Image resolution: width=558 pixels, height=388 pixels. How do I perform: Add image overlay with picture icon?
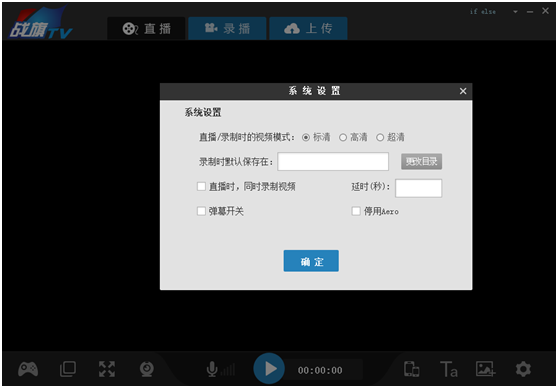click(485, 369)
